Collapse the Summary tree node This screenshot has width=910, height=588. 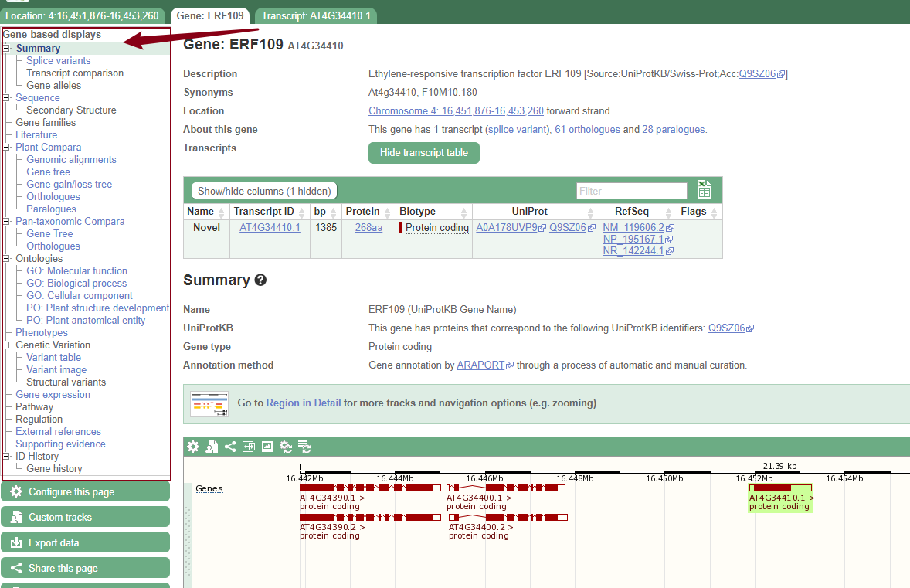[x=6, y=48]
